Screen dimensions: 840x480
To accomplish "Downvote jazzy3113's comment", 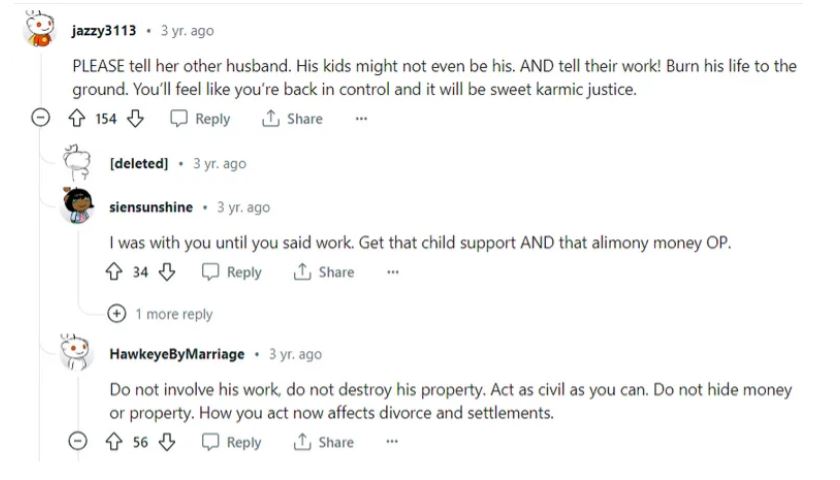I will click(137, 119).
